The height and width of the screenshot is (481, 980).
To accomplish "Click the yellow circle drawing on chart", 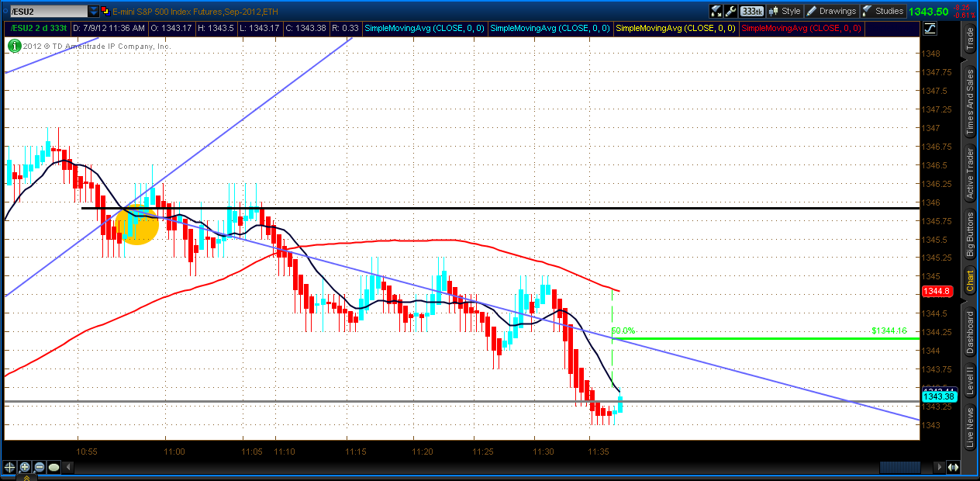I will (x=137, y=225).
